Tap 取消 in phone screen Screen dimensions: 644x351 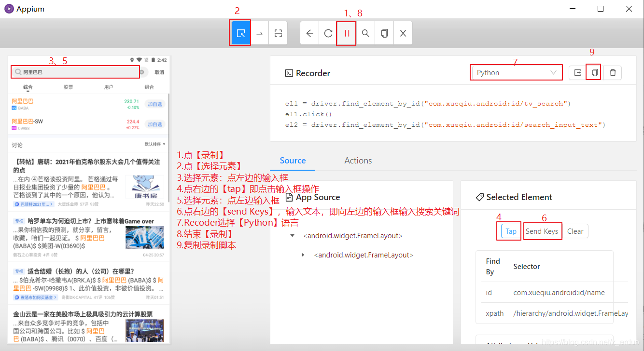tap(159, 72)
